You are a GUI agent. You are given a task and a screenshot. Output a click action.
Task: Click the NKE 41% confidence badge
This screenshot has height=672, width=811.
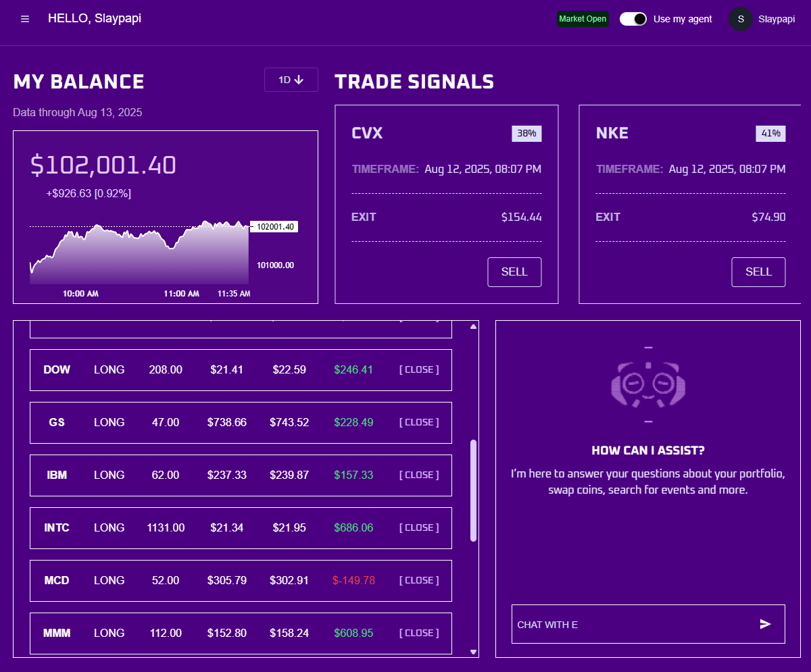(770, 134)
